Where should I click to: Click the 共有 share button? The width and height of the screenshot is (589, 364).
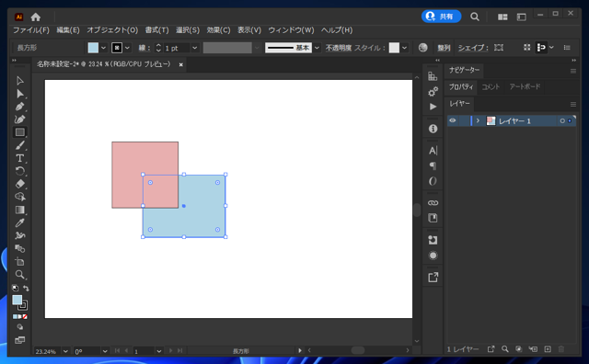point(441,17)
